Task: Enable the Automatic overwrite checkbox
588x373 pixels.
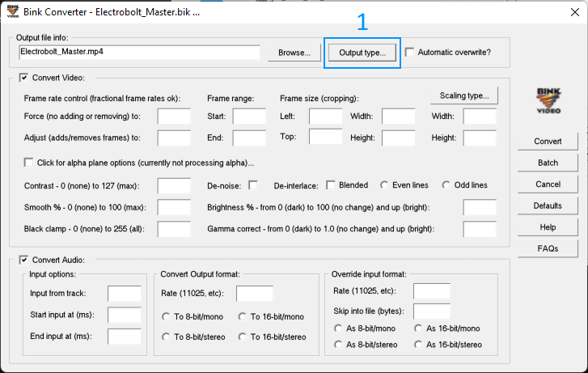Action: point(410,53)
